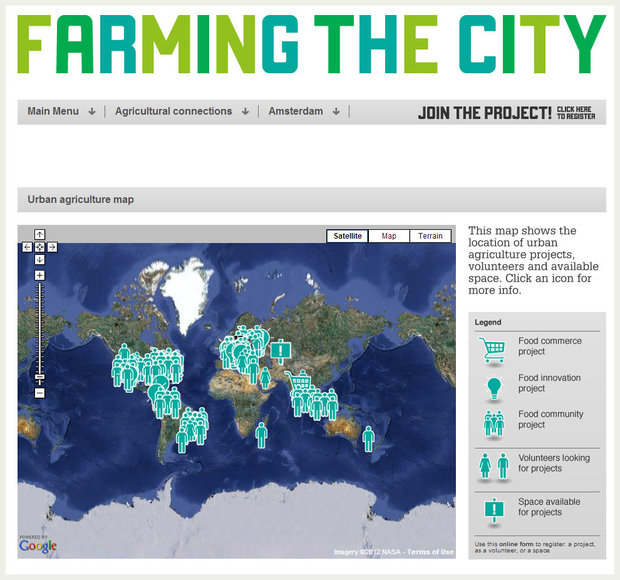Open the Agricultural connections dropdown
This screenshot has height=580, width=620.
[x=181, y=112]
